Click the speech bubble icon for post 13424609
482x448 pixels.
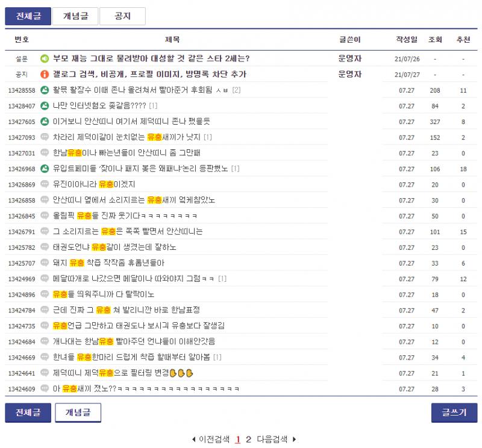point(45,388)
